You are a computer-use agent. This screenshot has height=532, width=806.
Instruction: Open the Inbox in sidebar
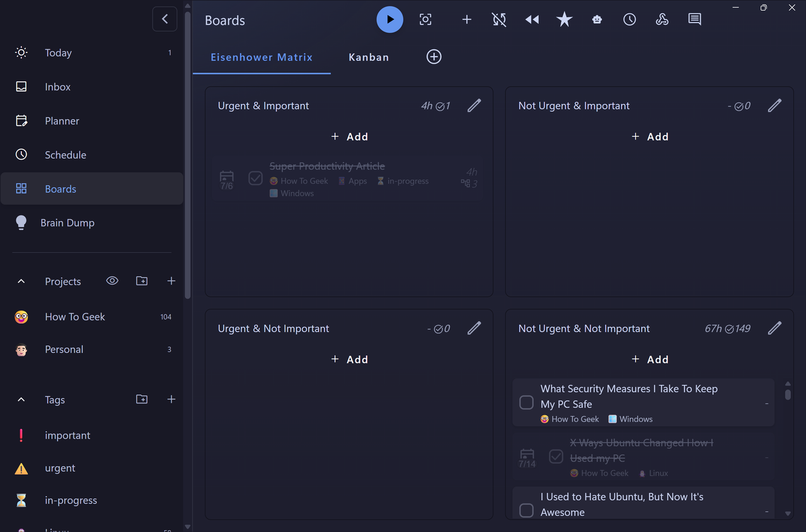pos(92,87)
